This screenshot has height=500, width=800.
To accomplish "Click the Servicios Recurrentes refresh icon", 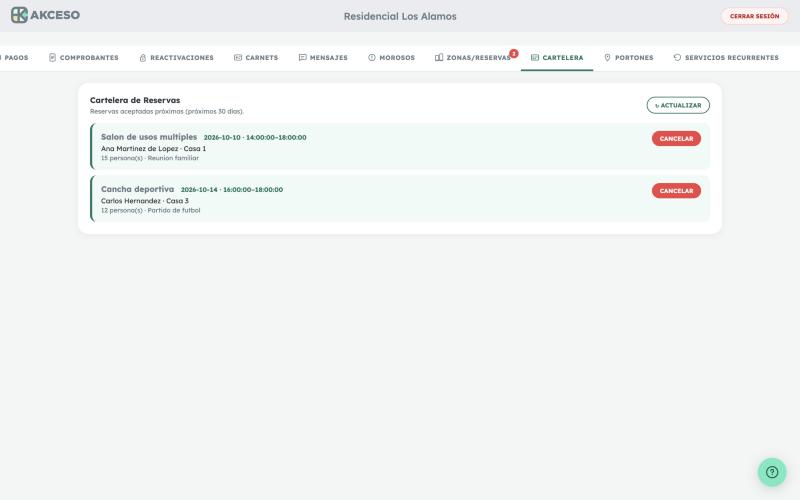I will pos(677,58).
